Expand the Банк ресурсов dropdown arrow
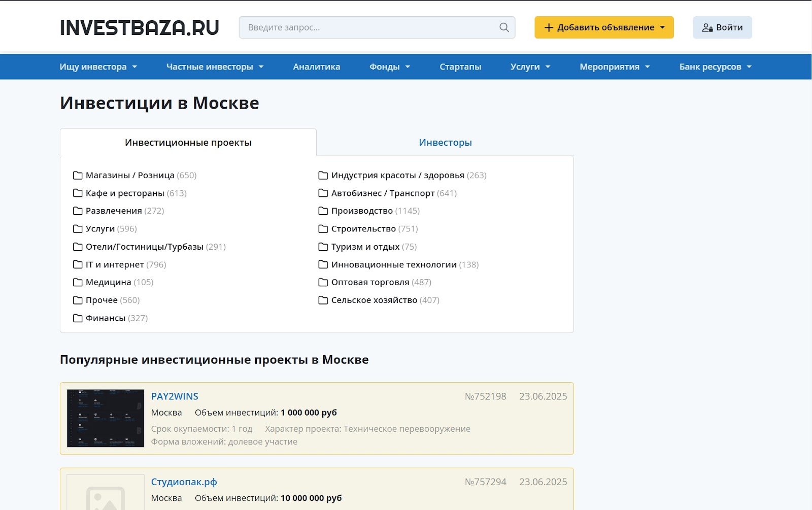Viewport: 812px width, 510px height. point(749,67)
